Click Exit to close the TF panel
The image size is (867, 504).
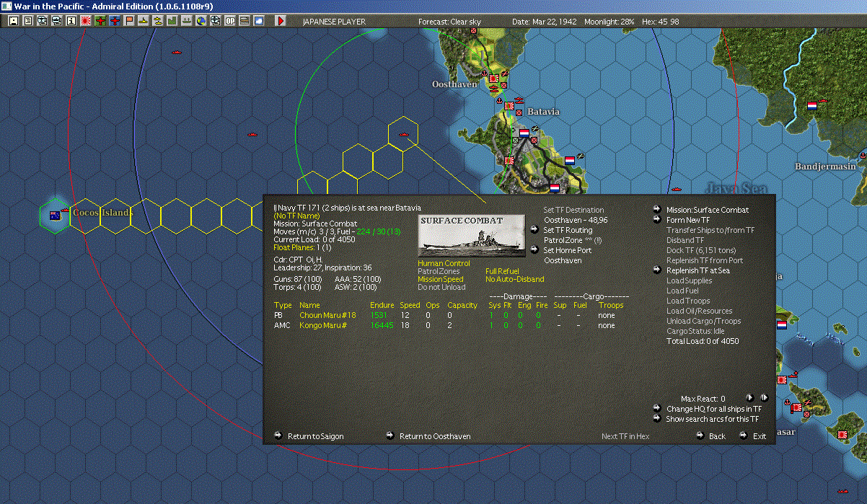[x=760, y=436]
